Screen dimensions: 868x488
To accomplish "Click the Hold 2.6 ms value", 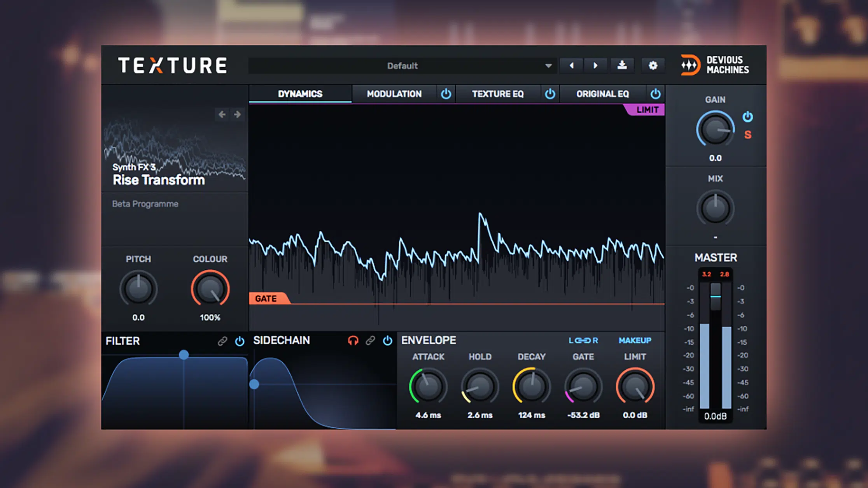I will 479,415.
